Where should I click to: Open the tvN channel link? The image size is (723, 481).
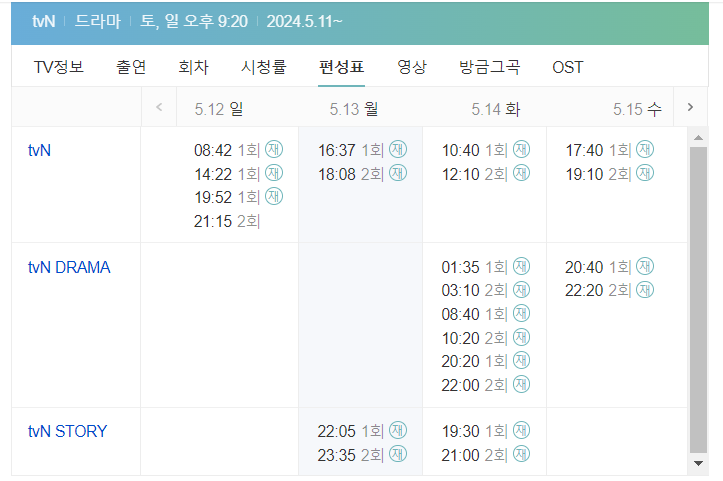point(39,150)
